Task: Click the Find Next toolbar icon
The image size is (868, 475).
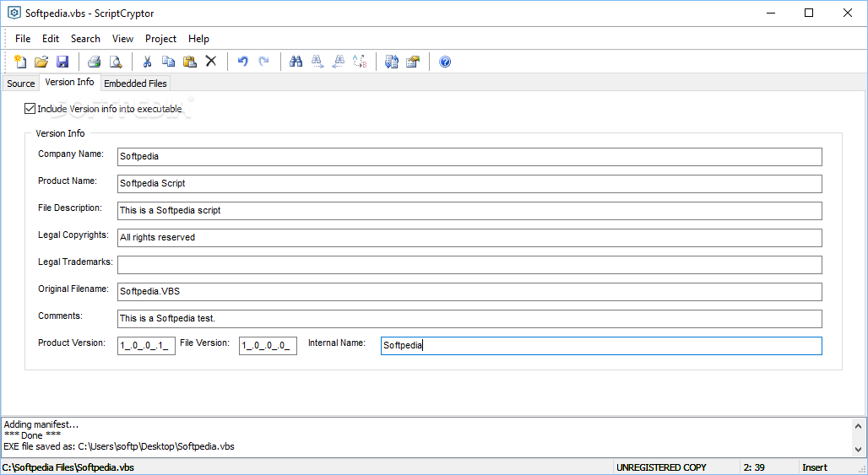Action: pyautogui.click(x=317, y=62)
